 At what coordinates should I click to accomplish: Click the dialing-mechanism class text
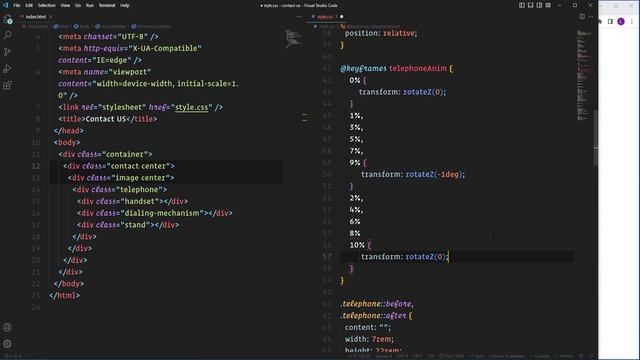pyautogui.click(x=162, y=213)
